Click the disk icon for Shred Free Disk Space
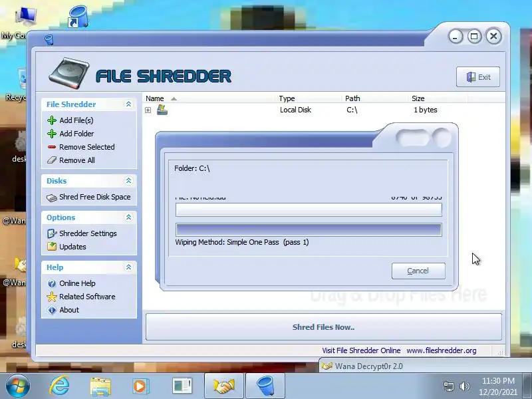532x399 pixels. pos(52,198)
